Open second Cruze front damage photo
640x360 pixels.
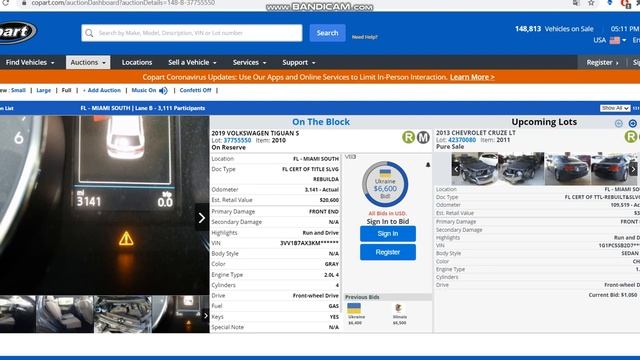(x=521, y=169)
